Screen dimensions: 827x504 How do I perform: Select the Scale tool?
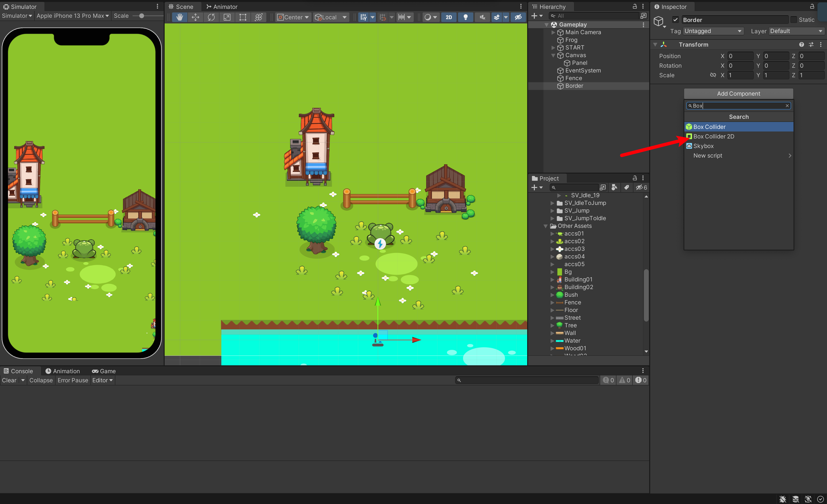point(227,17)
